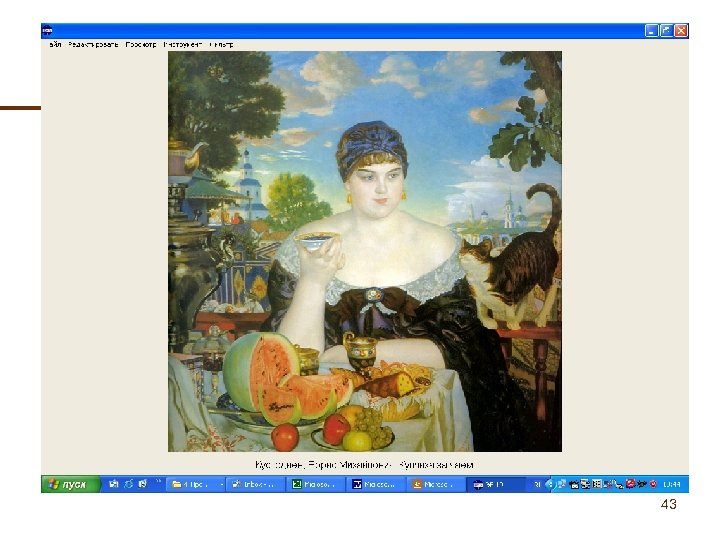
Task: Switch to the Inbox taskbar button
Action: pyautogui.click(x=255, y=484)
